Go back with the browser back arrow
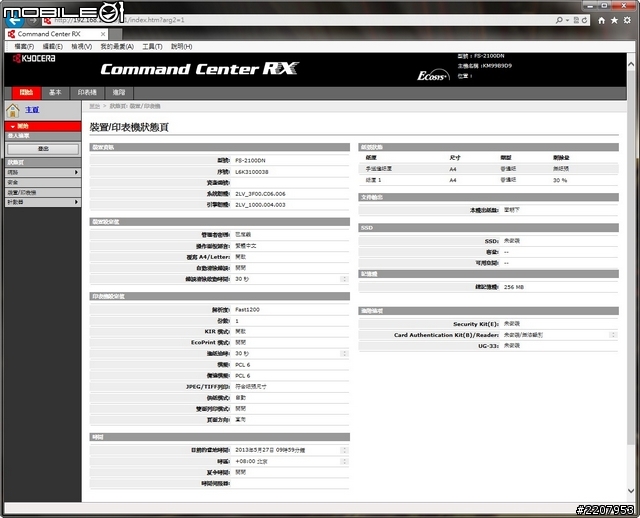The image size is (640, 518). pos(14,20)
